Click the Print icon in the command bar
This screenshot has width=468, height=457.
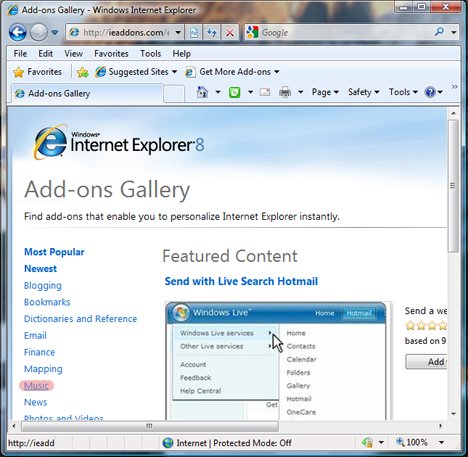285,92
